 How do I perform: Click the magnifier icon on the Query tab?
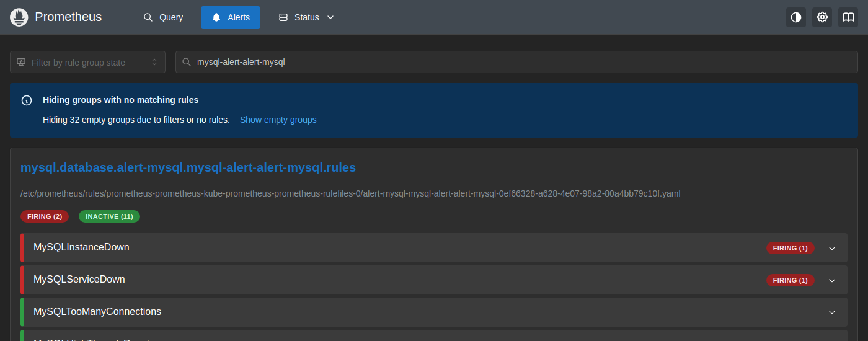coord(148,17)
